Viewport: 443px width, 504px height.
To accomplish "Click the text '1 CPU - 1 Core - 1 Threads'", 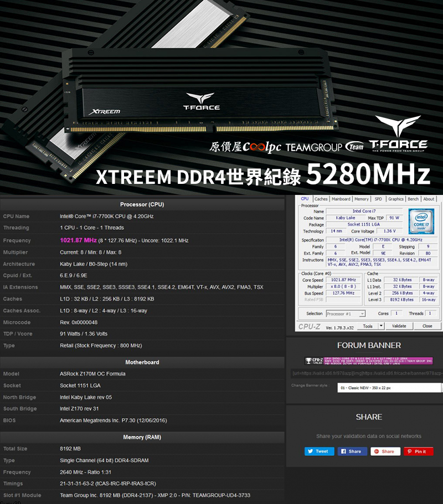I will tap(91, 228).
